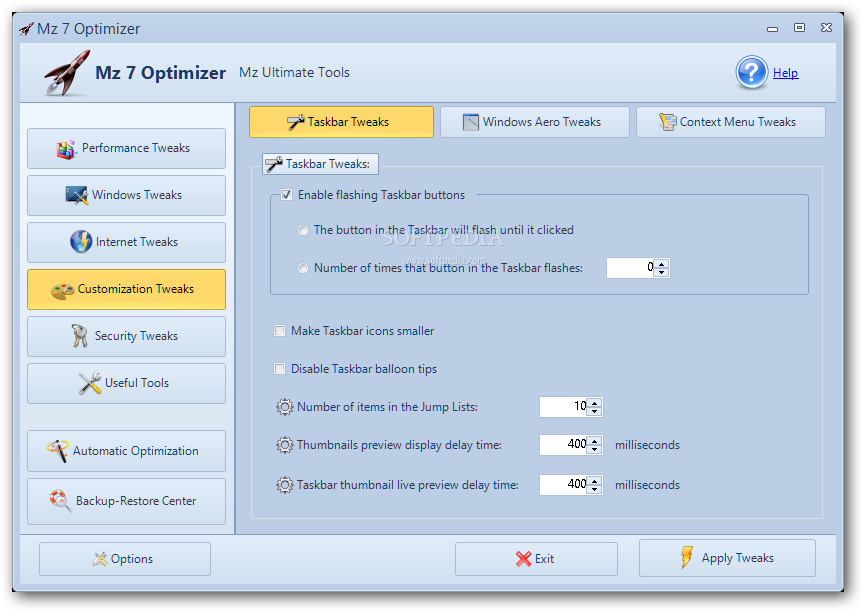Open the Performance Tweaks section
This screenshot has width=864, height=612.
coord(126,149)
